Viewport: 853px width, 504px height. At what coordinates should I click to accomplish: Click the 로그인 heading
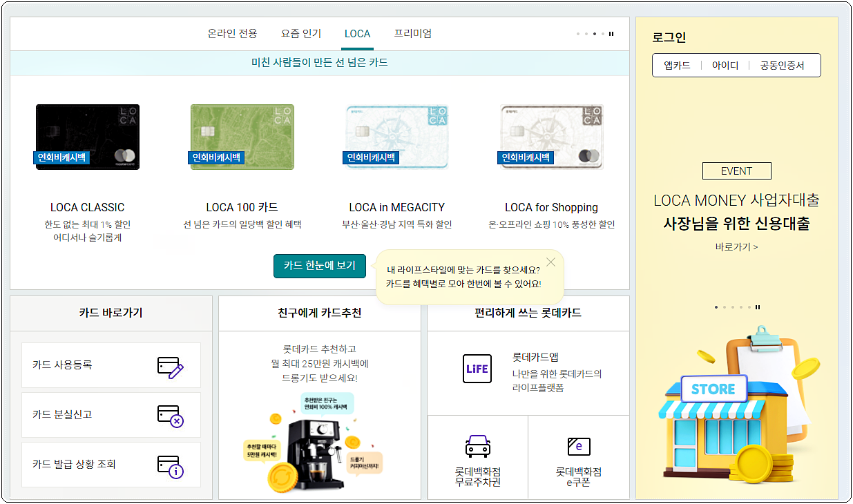tap(669, 37)
